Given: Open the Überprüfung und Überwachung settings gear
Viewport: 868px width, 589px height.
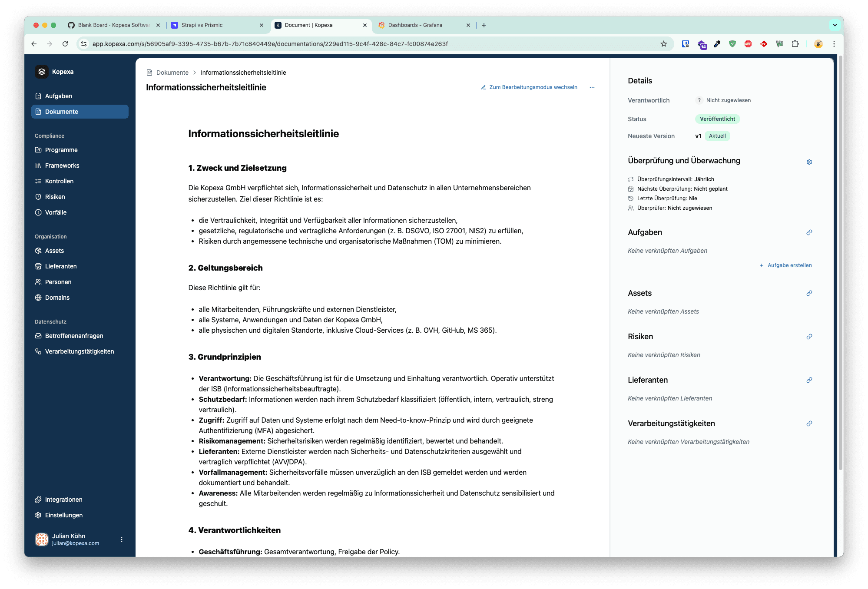Looking at the screenshot, I should (x=809, y=162).
